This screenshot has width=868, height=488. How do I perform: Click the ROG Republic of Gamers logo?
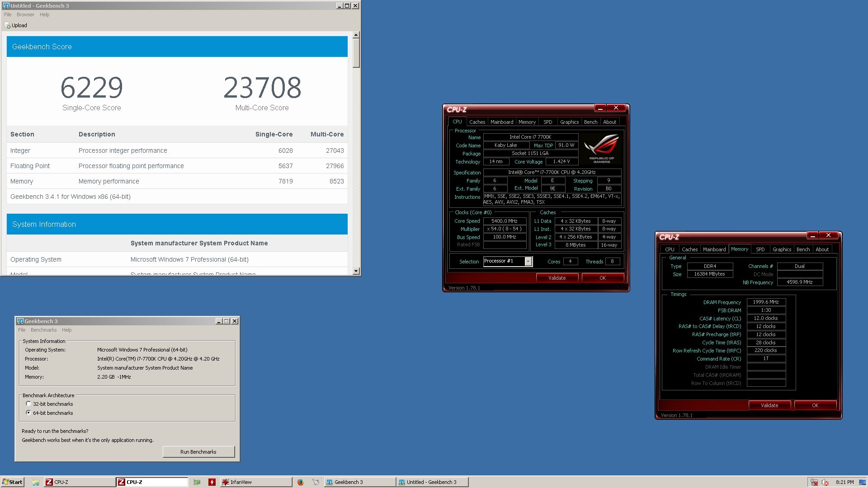tap(601, 148)
